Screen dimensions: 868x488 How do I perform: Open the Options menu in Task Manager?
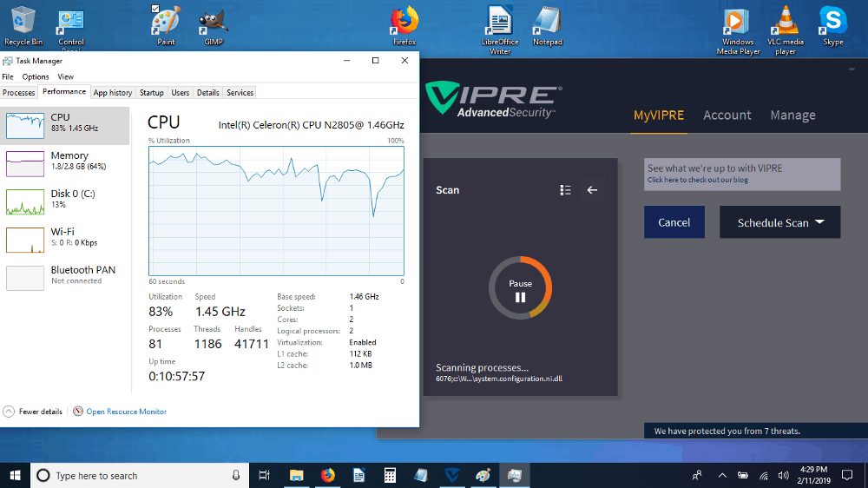pos(36,77)
